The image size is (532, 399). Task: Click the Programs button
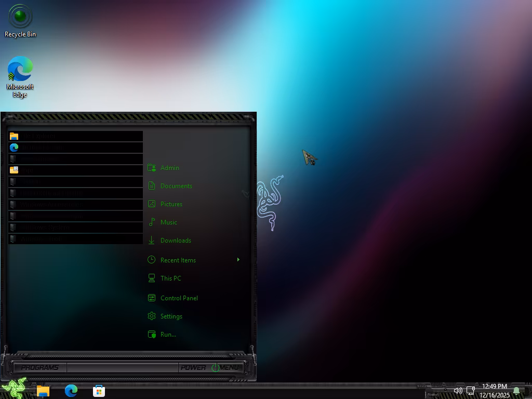40,368
